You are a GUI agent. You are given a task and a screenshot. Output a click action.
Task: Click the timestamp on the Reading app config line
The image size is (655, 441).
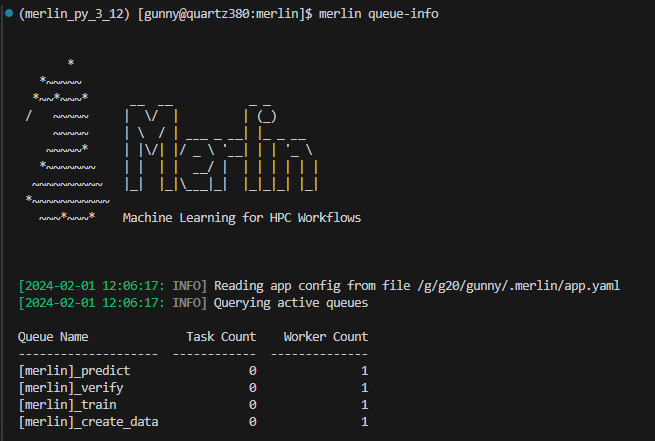(91, 286)
